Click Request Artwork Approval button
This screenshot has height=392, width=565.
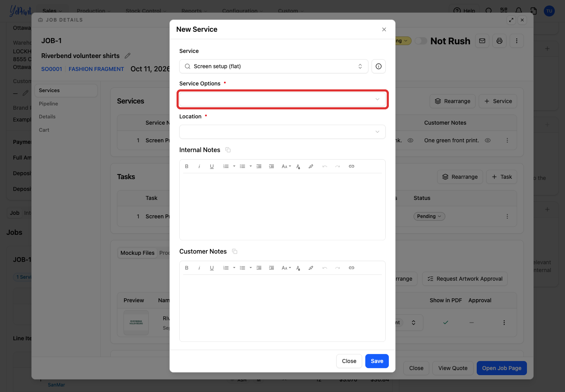coord(465,279)
